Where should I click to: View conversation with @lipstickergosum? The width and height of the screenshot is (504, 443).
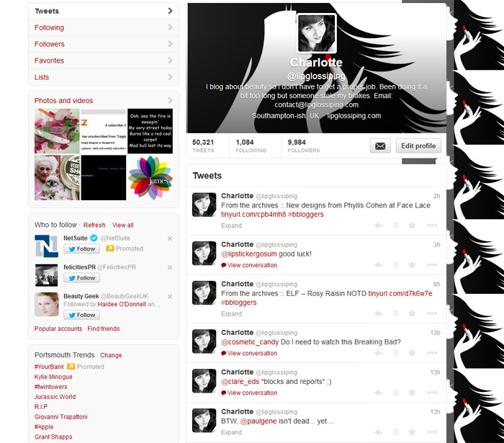pos(249,265)
